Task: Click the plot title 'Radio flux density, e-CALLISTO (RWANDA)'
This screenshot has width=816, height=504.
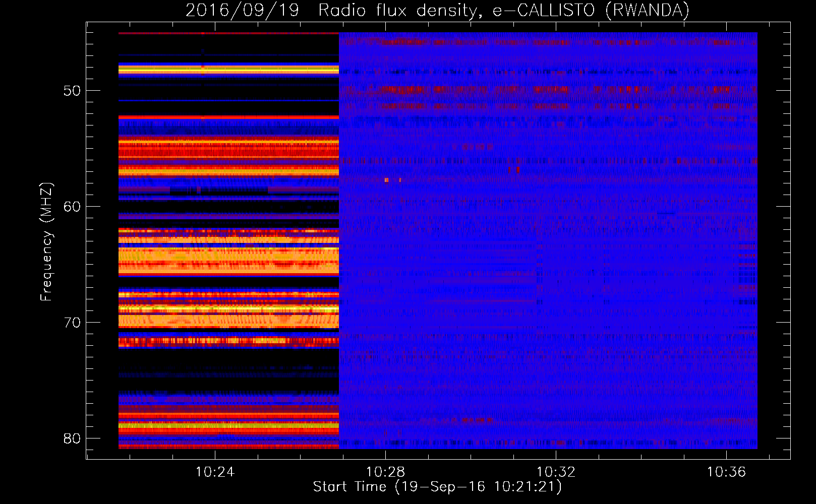Action: tap(504, 11)
